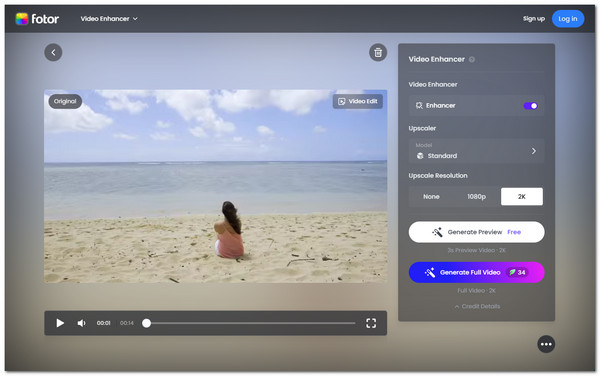
Task: Open the Video Enhancer dropdown menu
Action: [x=109, y=19]
